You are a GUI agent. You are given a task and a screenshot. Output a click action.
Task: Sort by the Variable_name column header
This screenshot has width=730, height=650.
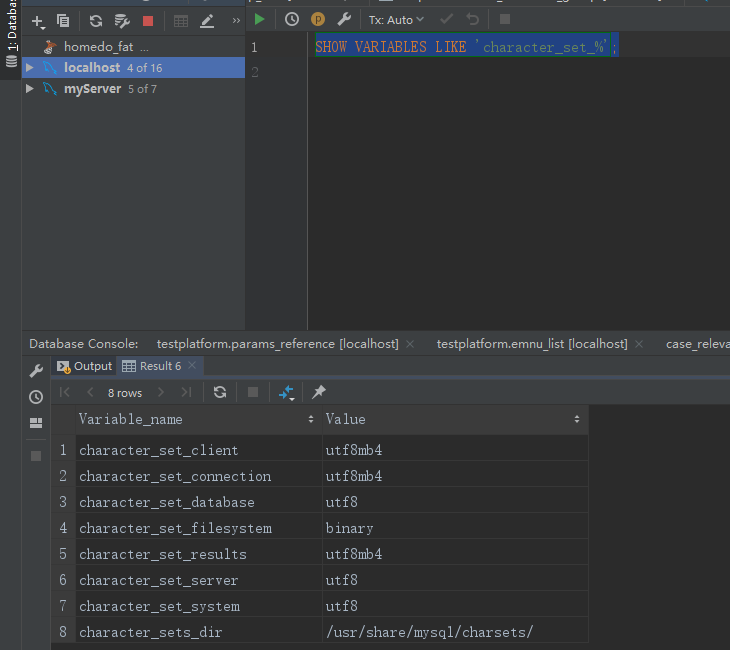click(x=198, y=419)
